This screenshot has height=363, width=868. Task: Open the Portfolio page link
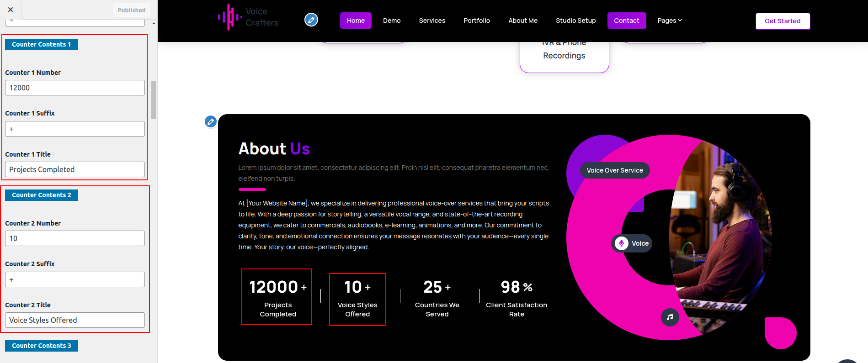coord(476,21)
